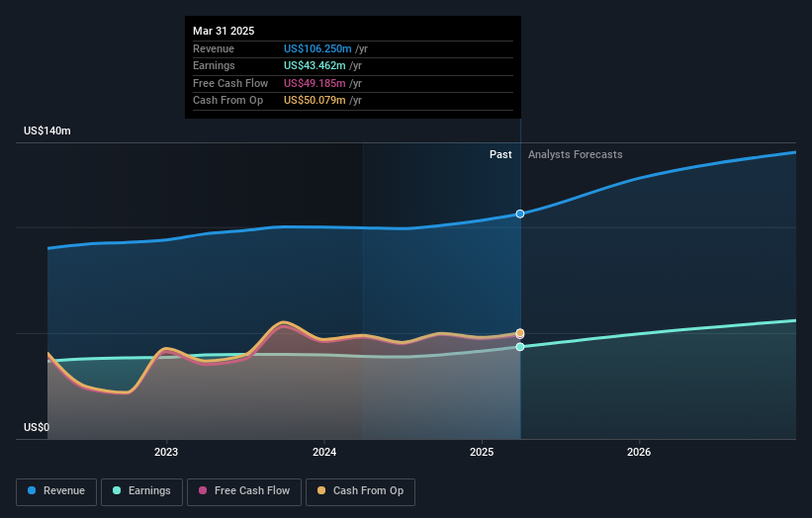
Task: Click the Earnings row label in tooltip
Action: (x=214, y=65)
